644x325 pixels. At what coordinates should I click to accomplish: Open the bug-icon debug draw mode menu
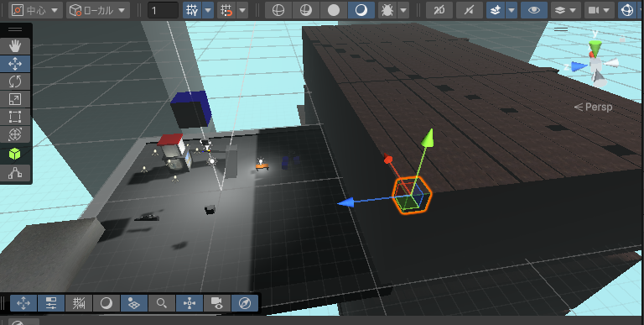[x=387, y=10]
